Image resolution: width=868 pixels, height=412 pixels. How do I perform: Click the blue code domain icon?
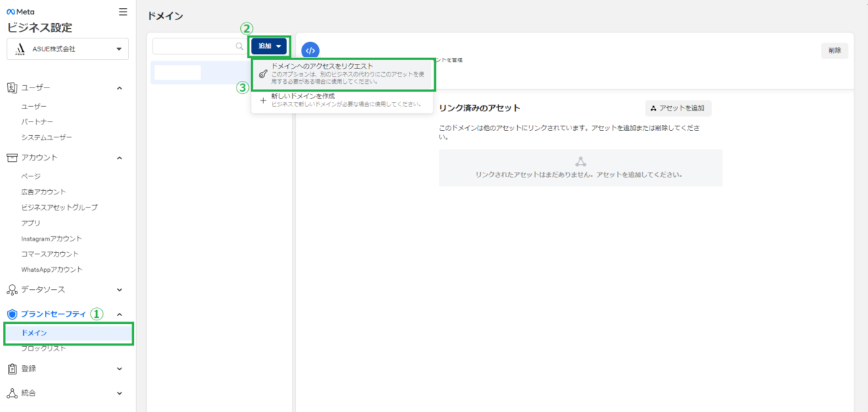310,51
